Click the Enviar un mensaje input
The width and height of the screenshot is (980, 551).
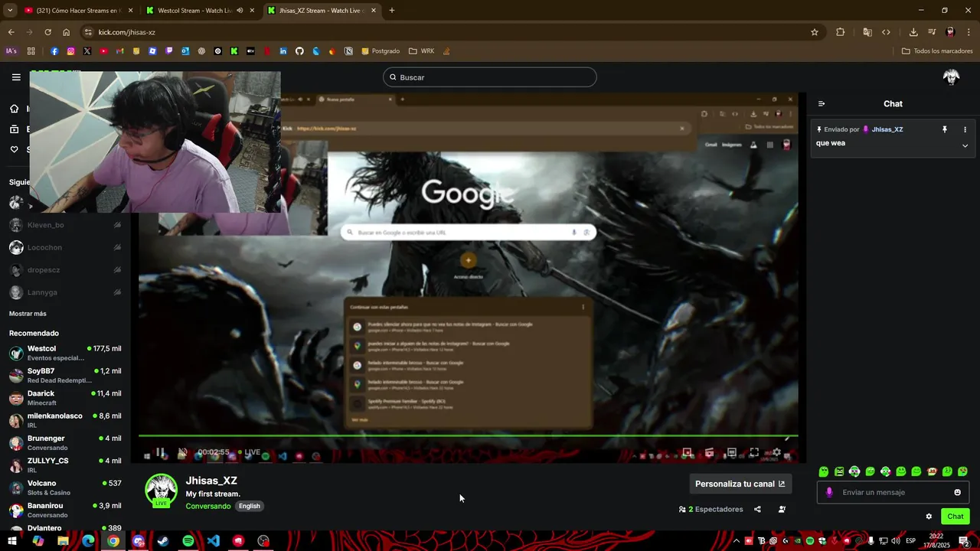tap(894, 492)
